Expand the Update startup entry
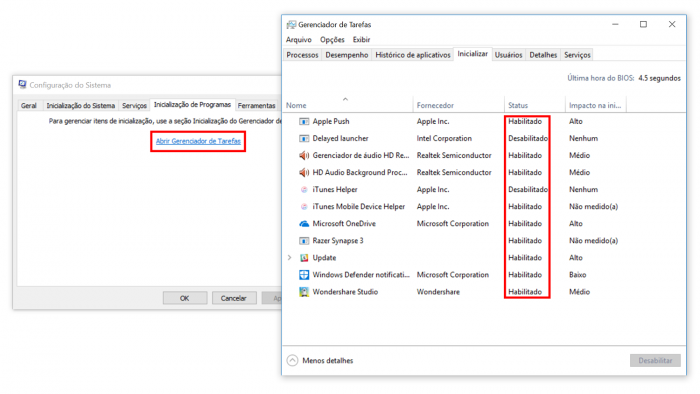Viewport: 700px width, 394px height. click(x=289, y=258)
